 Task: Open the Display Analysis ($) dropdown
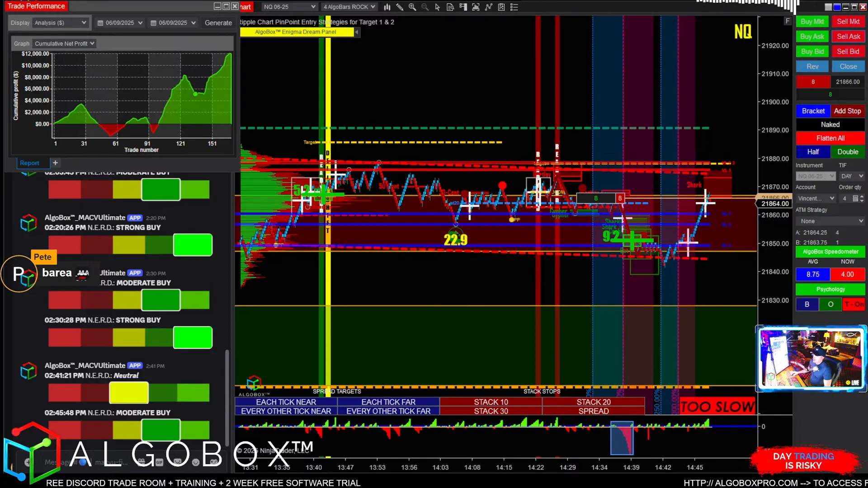point(60,23)
